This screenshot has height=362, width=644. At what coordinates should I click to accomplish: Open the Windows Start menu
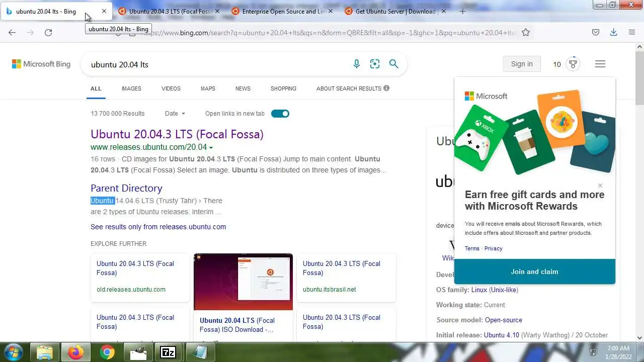(x=13, y=352)
